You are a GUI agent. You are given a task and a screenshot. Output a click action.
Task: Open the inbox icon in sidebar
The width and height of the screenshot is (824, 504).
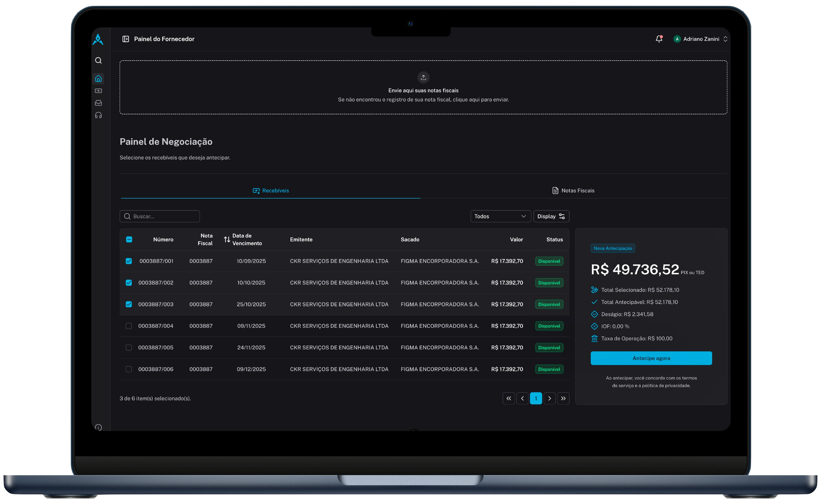click(x=98, y=103)
